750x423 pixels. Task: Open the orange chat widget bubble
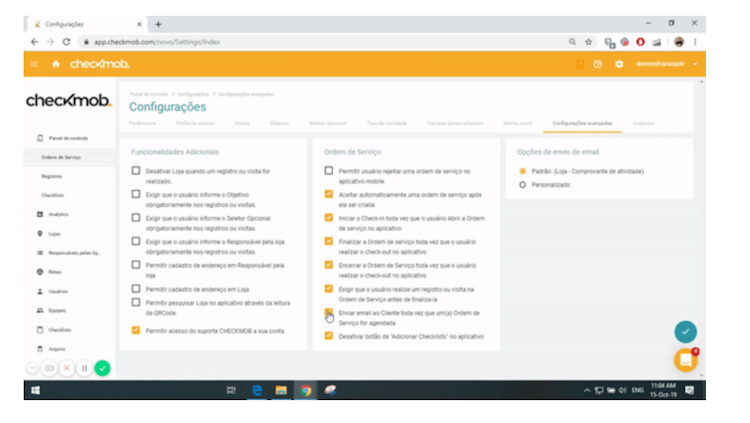[x=685, y=360]
